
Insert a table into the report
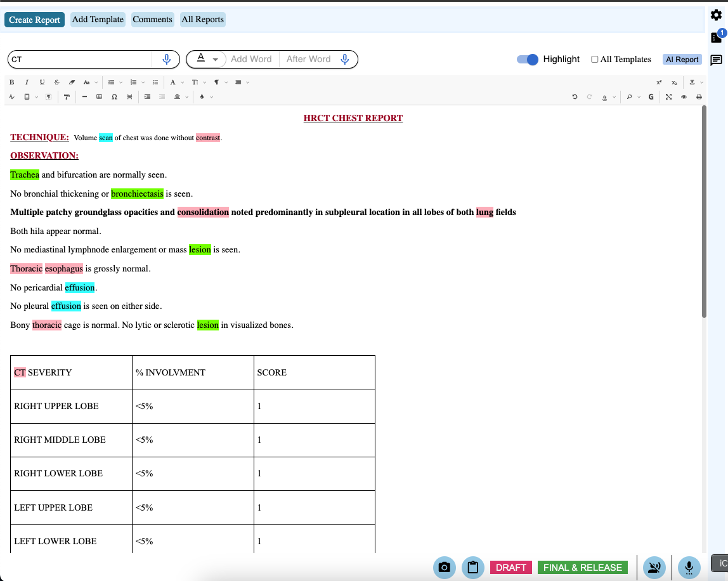(x=98, y=96)
